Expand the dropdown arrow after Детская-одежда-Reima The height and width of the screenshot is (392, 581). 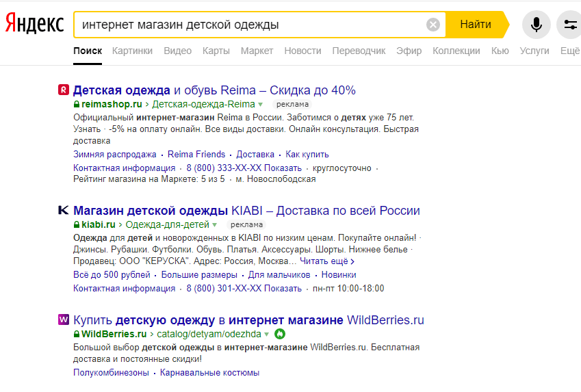pyautogui.click(x=261, y=105)
